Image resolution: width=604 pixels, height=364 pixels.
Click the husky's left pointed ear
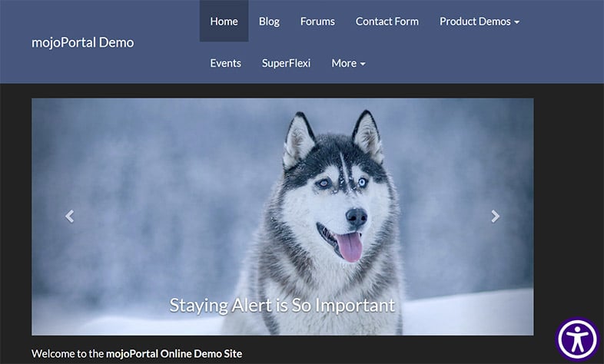(x=298, y=137)
